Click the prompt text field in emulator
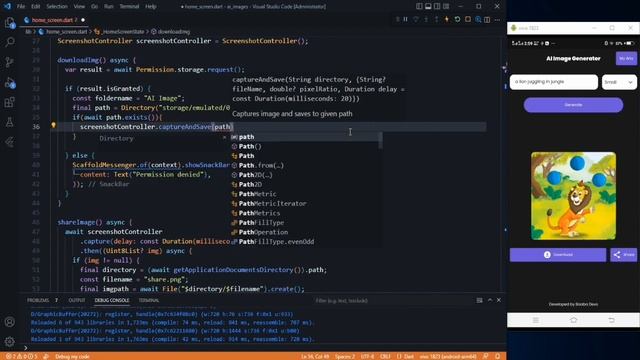 click(554, 82)
